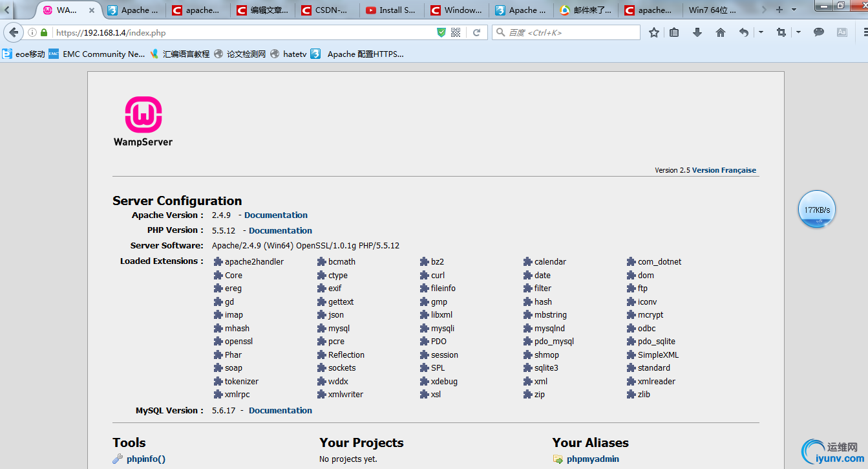Open Documentation link for MySQL Version
The image size is (868, 469).
[281, 410]
